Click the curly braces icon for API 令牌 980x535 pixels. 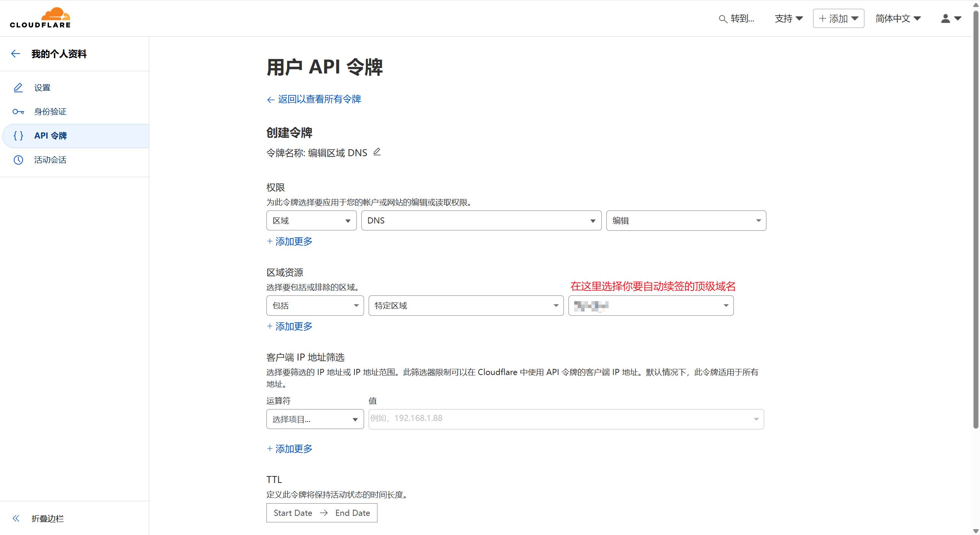click(18, 135)
